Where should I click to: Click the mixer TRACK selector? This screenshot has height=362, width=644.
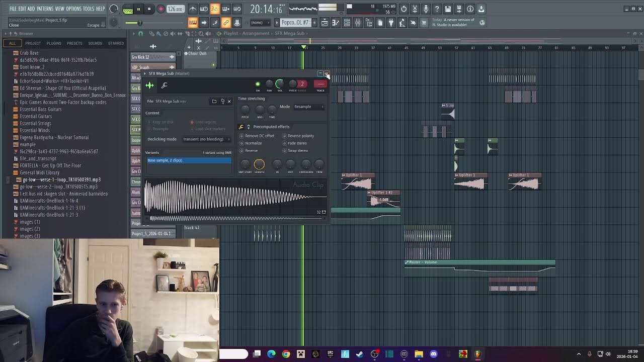coord(320,84)
